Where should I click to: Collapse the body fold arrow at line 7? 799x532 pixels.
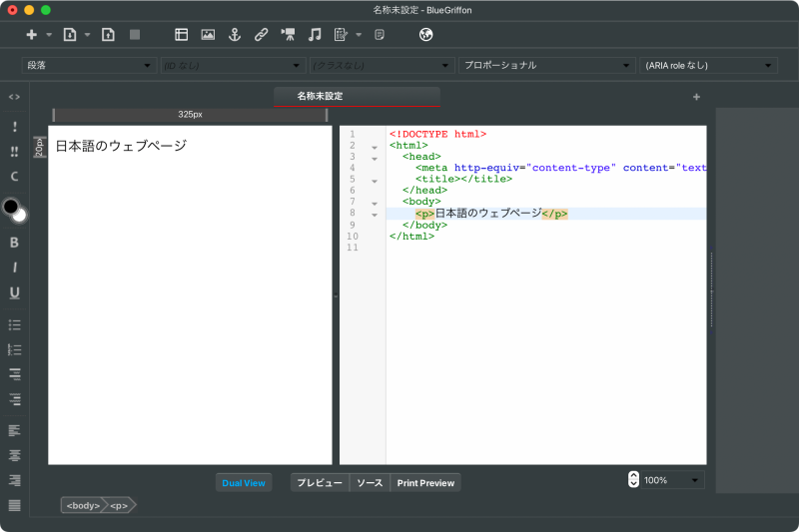point(375,204)
